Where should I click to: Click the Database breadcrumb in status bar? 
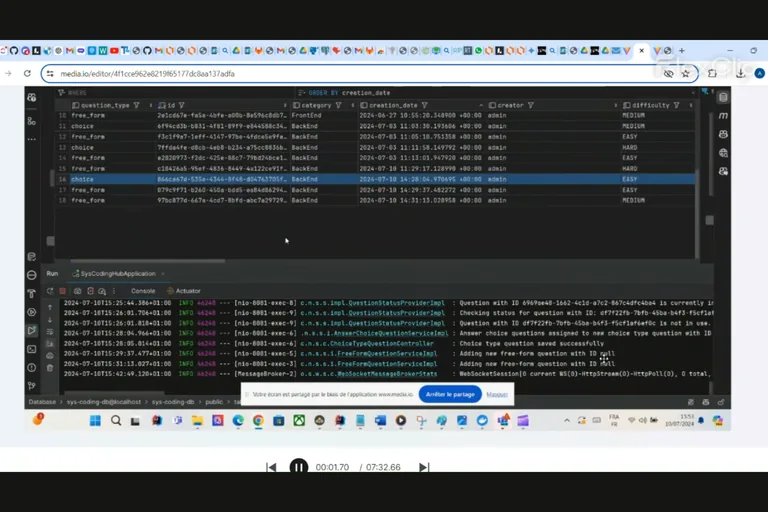(x=42, y=402)
